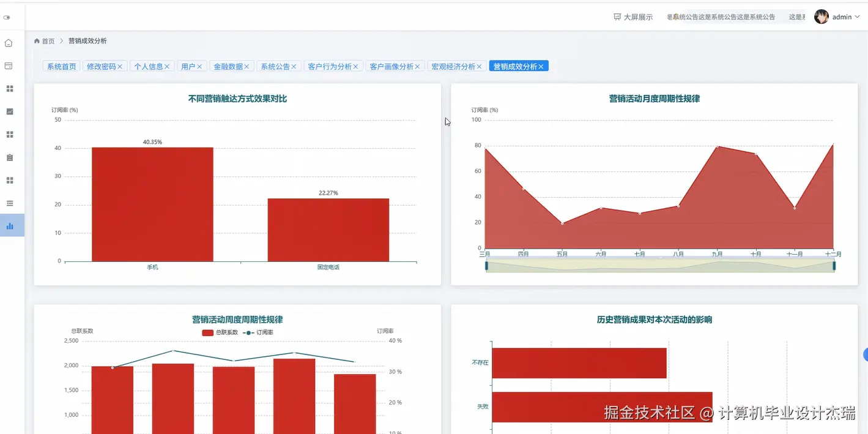Close the active 营销成效分析 tab

coord(541,66)
